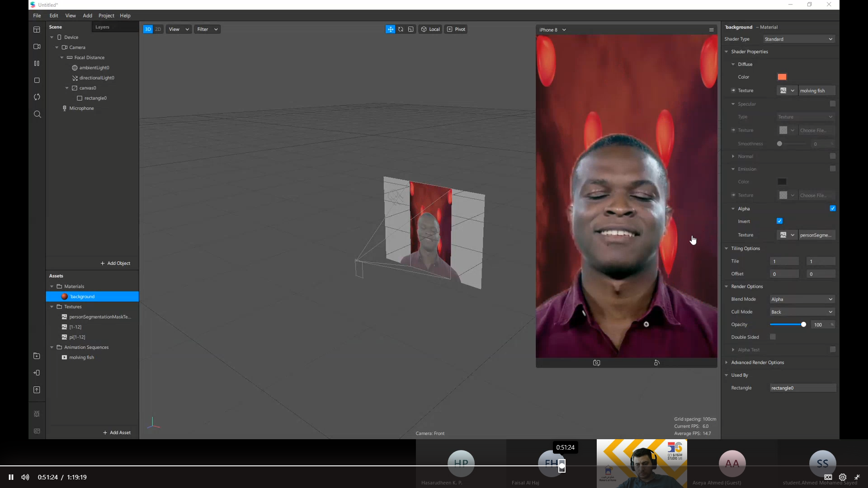Open the Filter dropdown in viewport
Screen dimensions: 868x488
pyautogui.click(x=207, y=29)
